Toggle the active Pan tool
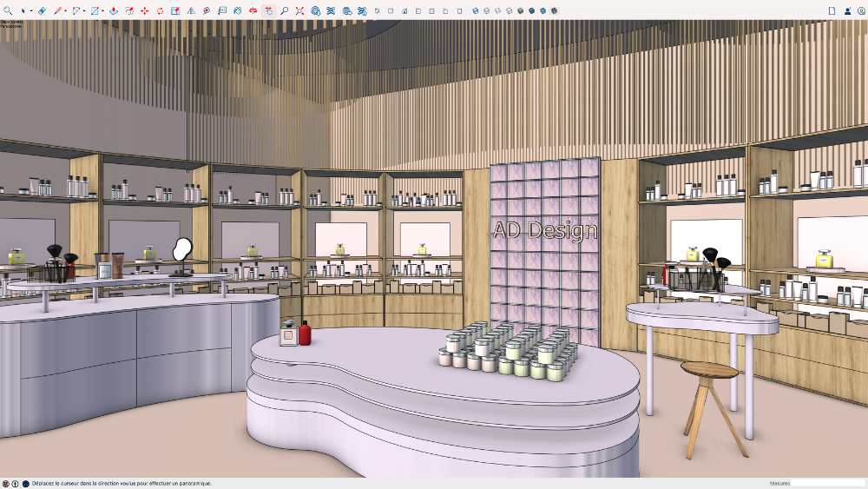The height and width of the screenshot is (489, 868). point(268,11)
